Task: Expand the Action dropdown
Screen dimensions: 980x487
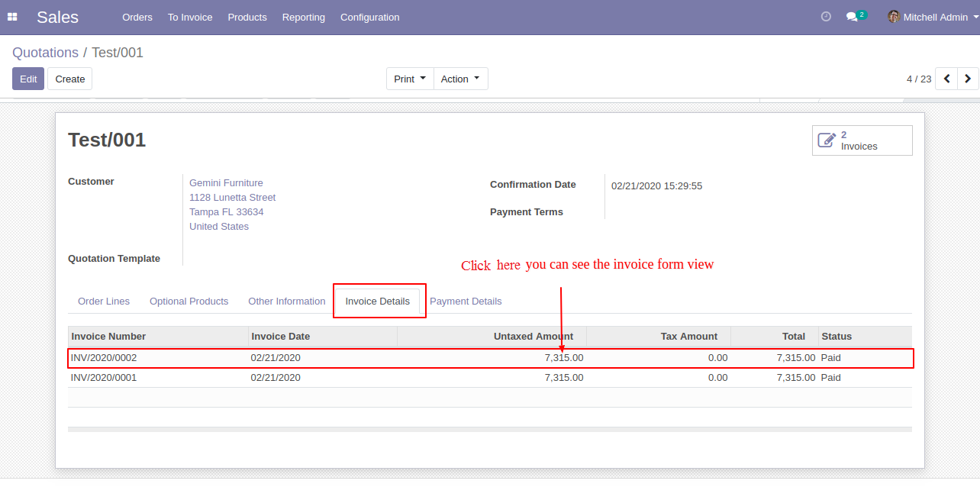Action: tap(461, 79)
